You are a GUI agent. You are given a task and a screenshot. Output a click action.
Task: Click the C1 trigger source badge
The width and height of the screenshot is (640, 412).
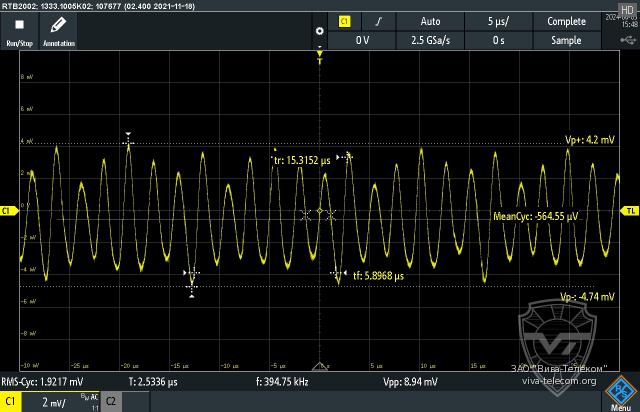[345, 21]
